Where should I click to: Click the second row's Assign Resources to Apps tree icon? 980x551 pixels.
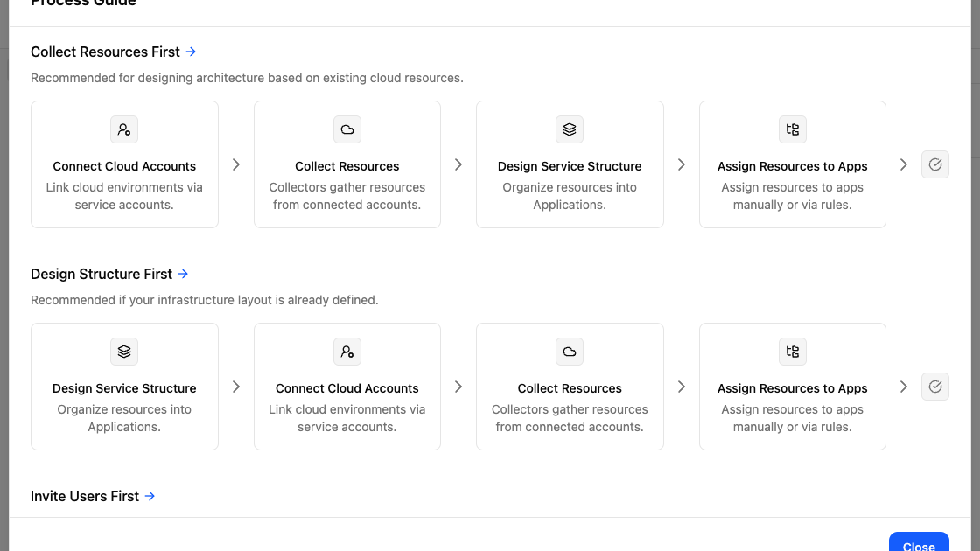click(x=793, y=352)
